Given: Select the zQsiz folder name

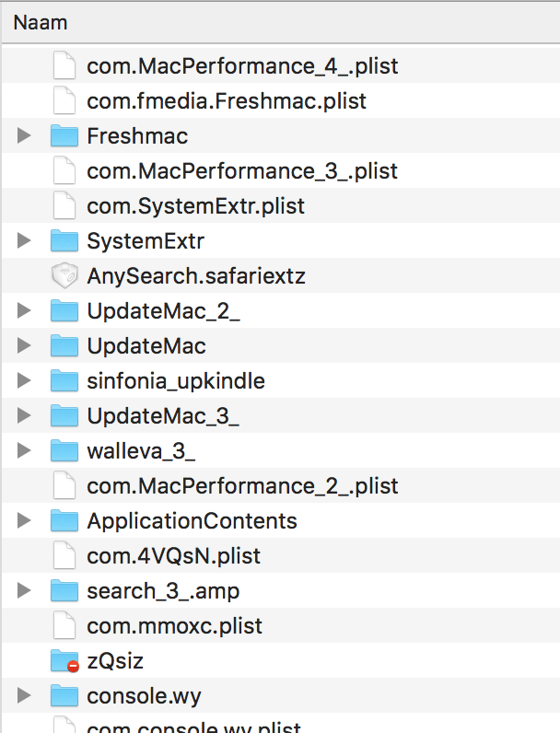Looking at the screenshot, I should click(x=115, y=661).
